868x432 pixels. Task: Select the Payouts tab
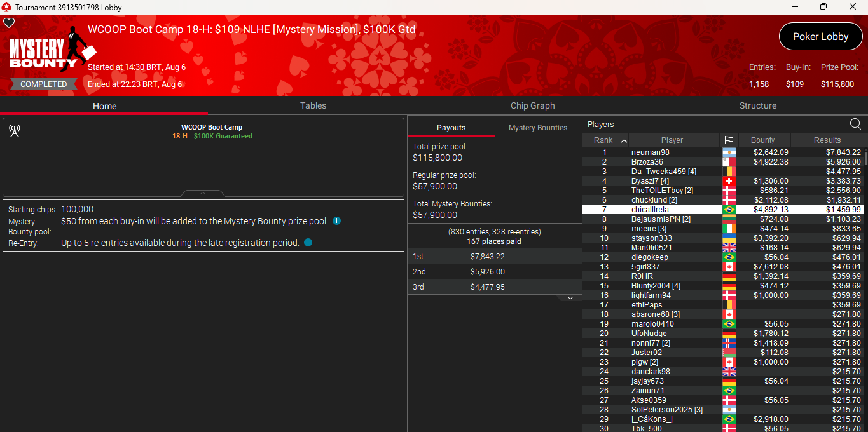(451, 128)
